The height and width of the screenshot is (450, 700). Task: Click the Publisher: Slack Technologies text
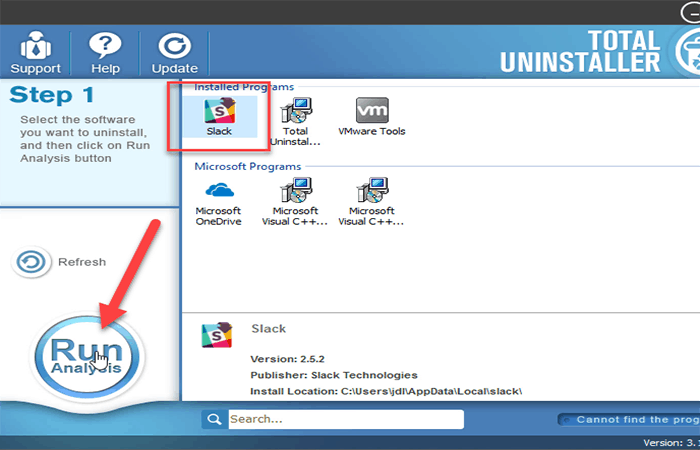[x=334, y=375]
